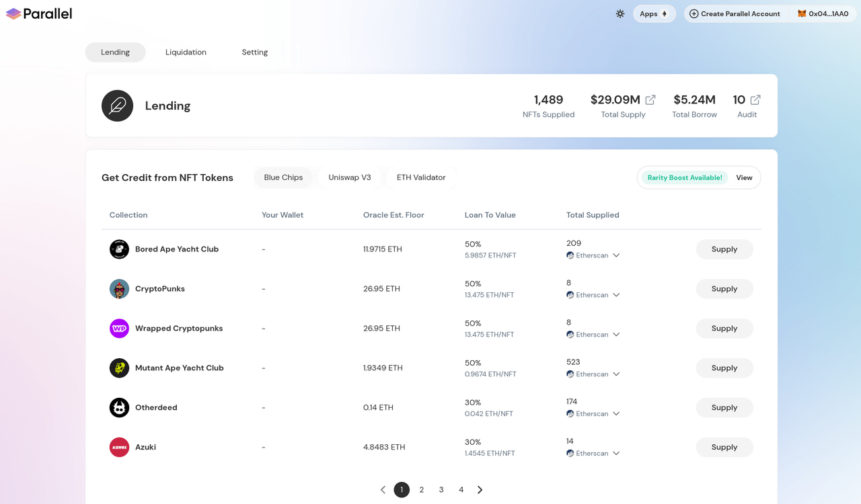This screenshot has width=861, height=504.
Task: Expand Wrapped Cryptopunks row chevron
Action: pyautogui.click(x=616, y=335)
